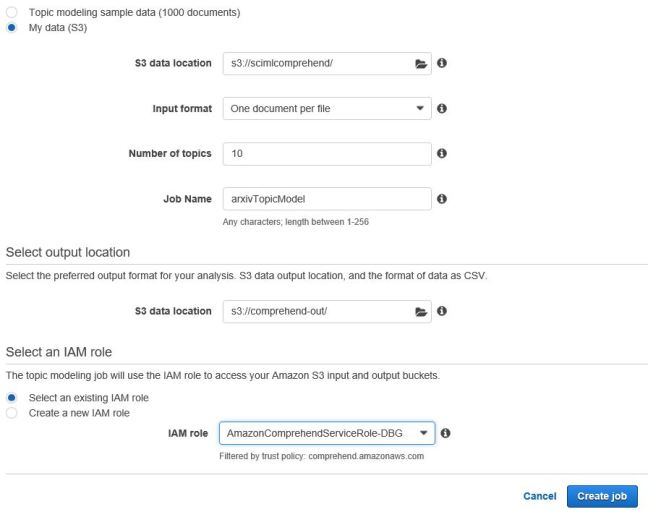Click info icon next to Number of topics
Viewport: 648px width, 517px height.
(x=442, y=154)
